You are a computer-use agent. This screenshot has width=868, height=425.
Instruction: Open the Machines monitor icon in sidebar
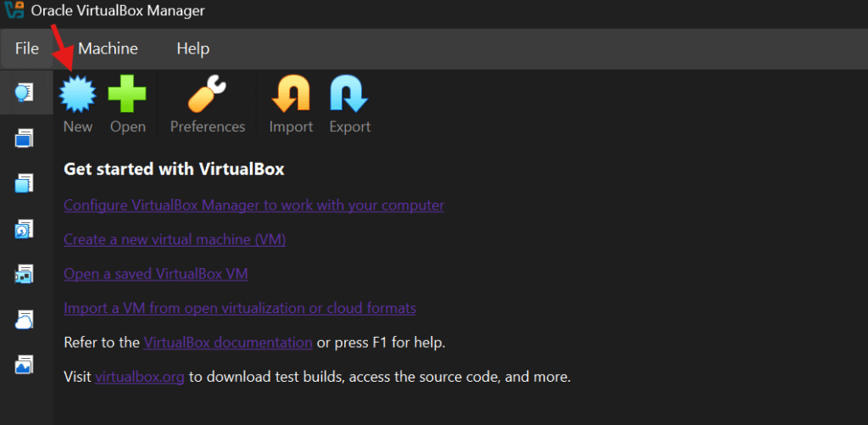(x=25, y=137)
